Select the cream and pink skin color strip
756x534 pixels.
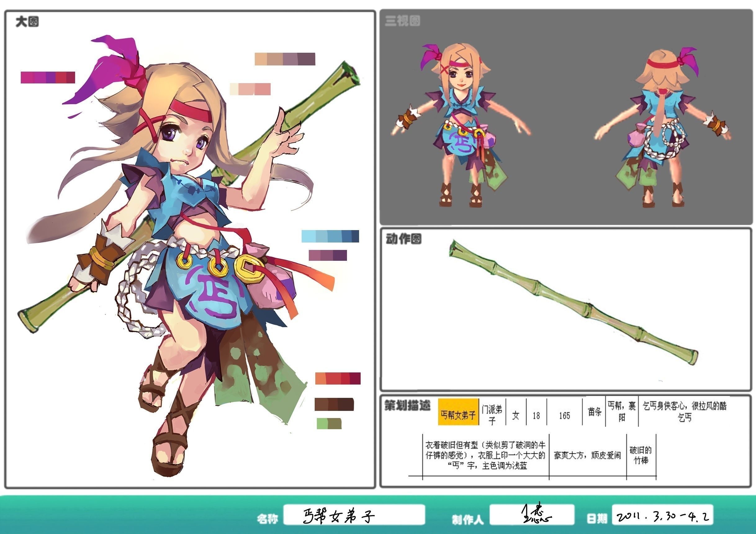click(250, 89)
